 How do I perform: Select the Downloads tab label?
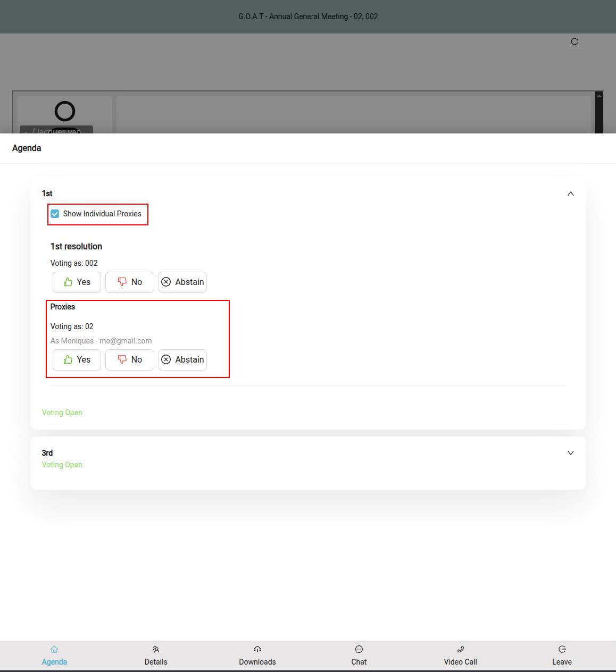[x=257, y=662]
